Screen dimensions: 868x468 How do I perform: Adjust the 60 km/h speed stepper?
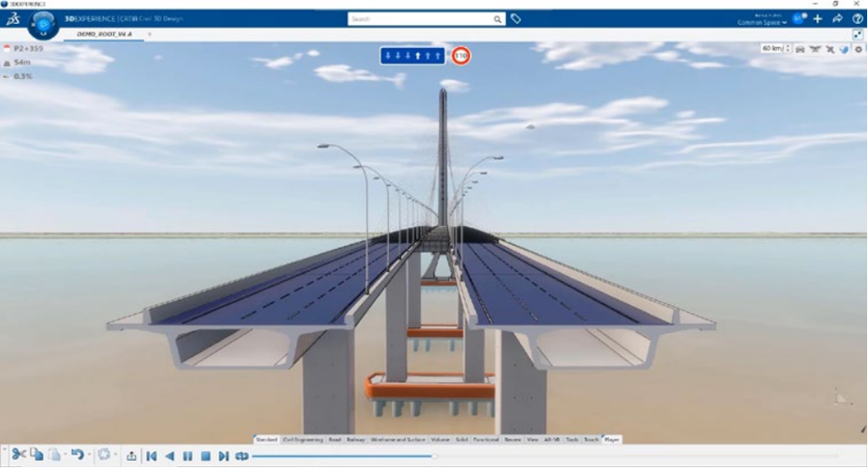point(788,48)
